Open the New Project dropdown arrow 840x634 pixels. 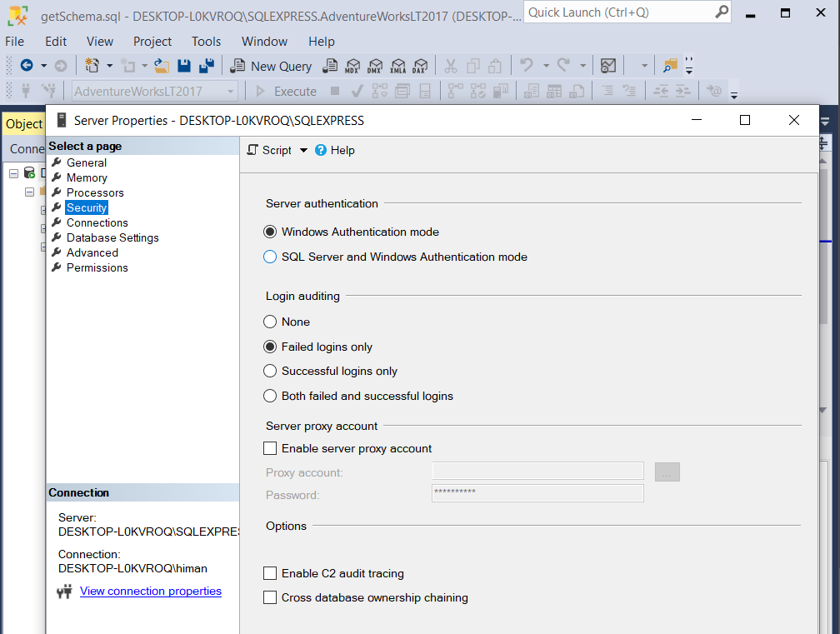(109, 66)
